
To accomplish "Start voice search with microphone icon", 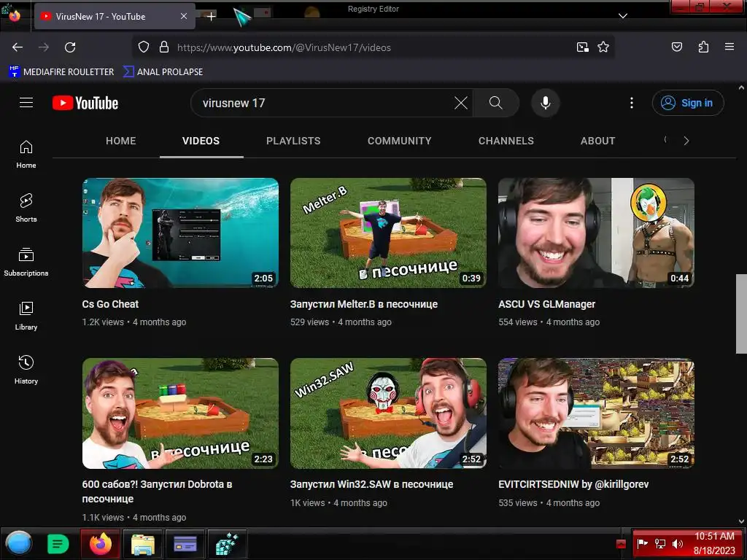I will [x=546, y=103].
